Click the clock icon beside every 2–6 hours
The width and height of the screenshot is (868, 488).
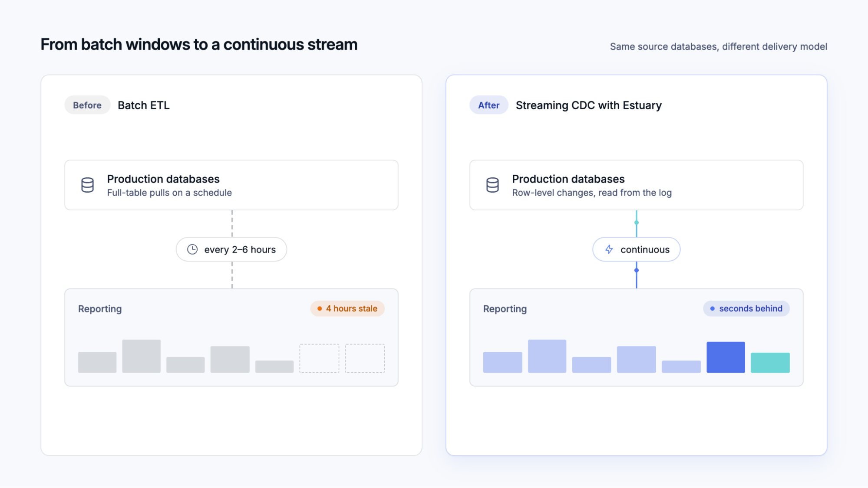[192, 249]
